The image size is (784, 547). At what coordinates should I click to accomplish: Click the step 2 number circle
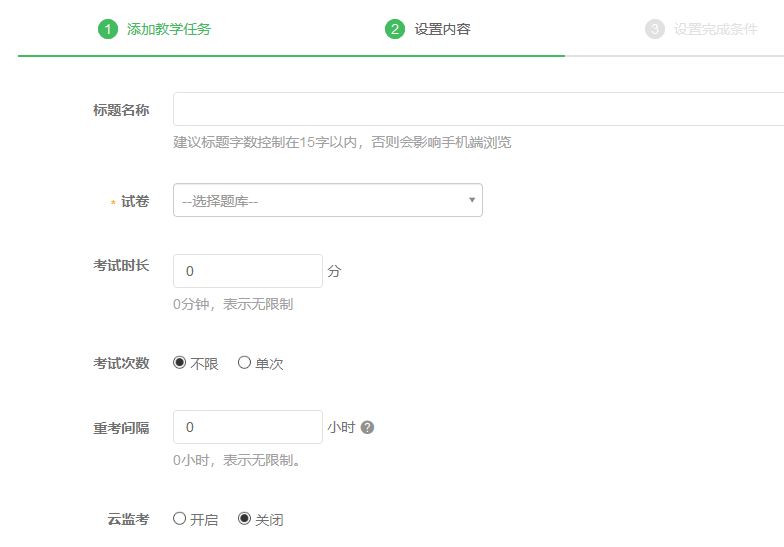click(394, 29)
